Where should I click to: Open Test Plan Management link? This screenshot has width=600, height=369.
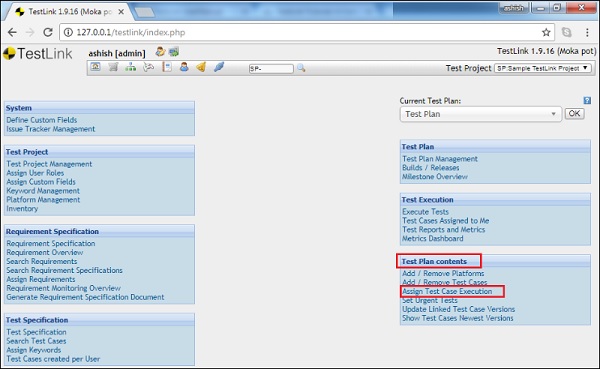[440, 159]
